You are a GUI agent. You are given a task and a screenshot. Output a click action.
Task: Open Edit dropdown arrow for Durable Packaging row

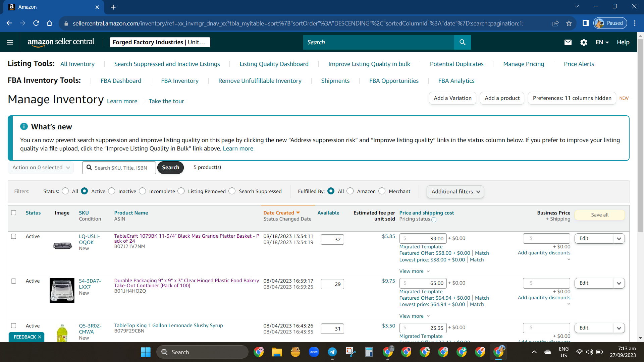coord(619,283)
